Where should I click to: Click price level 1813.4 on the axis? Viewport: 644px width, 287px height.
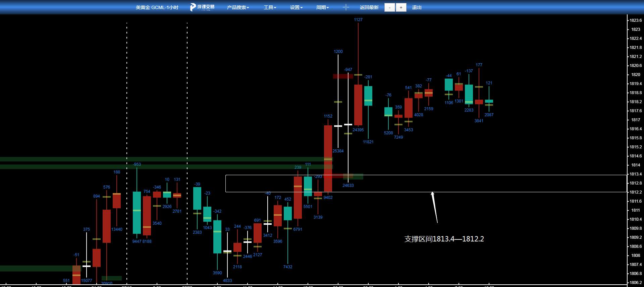636,174
